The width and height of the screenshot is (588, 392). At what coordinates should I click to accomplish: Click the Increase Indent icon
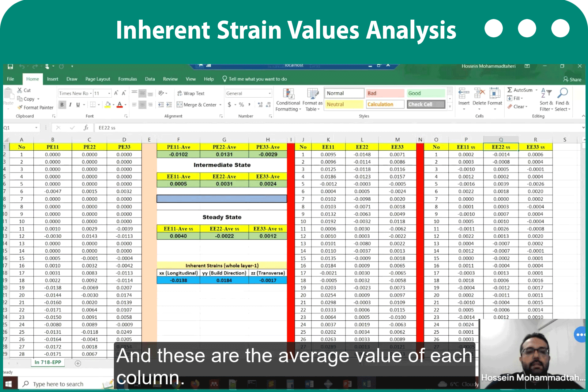tap(169, 105)
